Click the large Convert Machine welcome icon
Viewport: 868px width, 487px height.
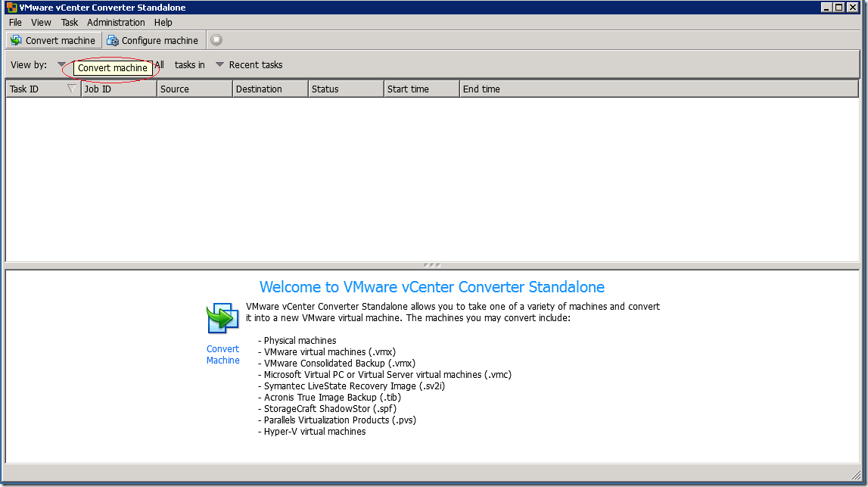coord(222,318)
